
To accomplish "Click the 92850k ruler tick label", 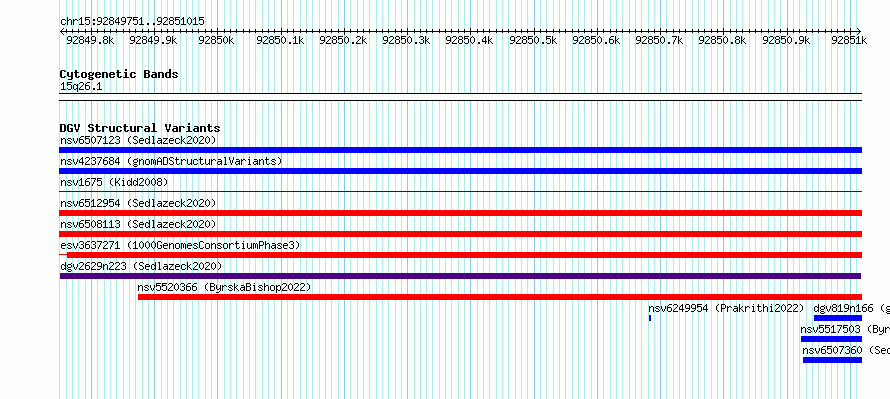I will coord(216,40).
